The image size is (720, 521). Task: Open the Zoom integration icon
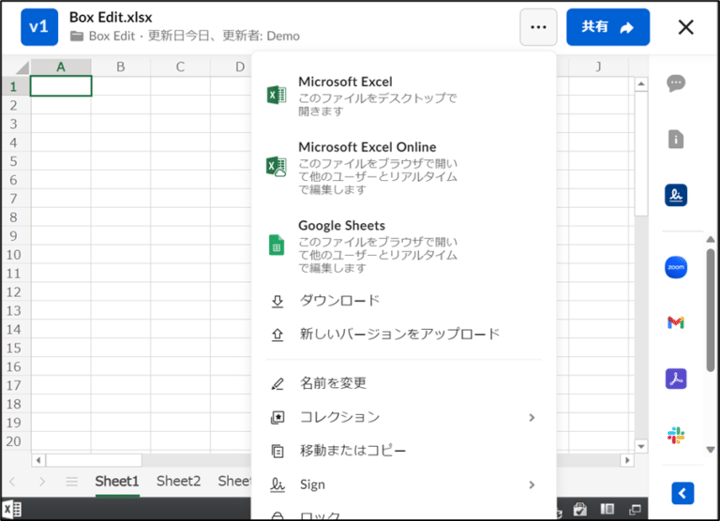pyautogui.click(x=676, y=267)
